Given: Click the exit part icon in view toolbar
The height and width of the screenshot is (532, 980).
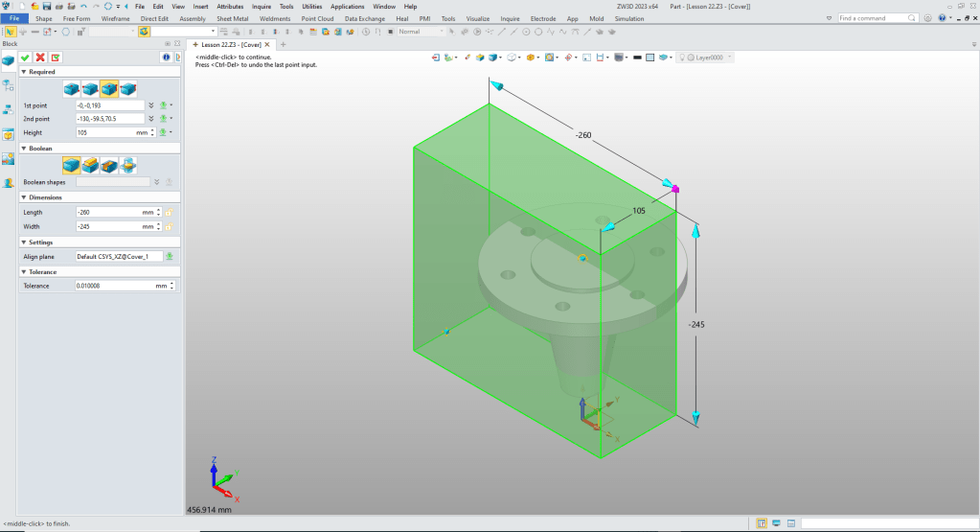Looking at the screenshot, I should pos(437,58).
